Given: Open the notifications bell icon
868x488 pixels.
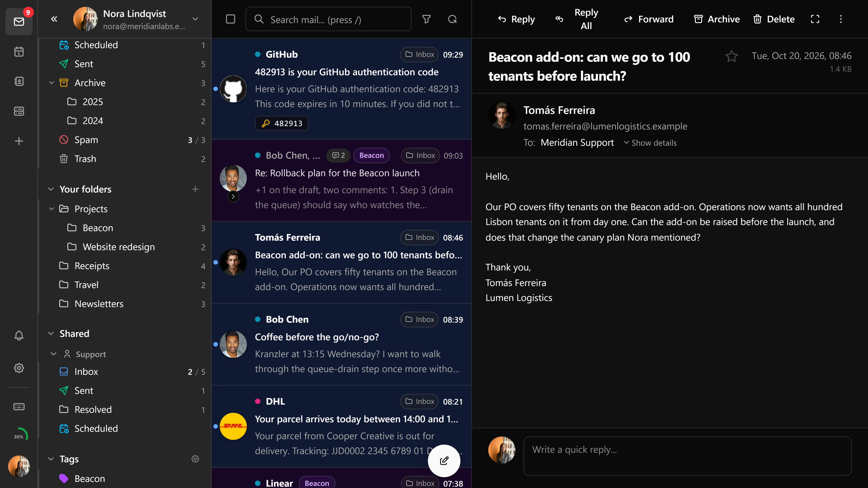Looking at the screenshot, I should 19,335.
